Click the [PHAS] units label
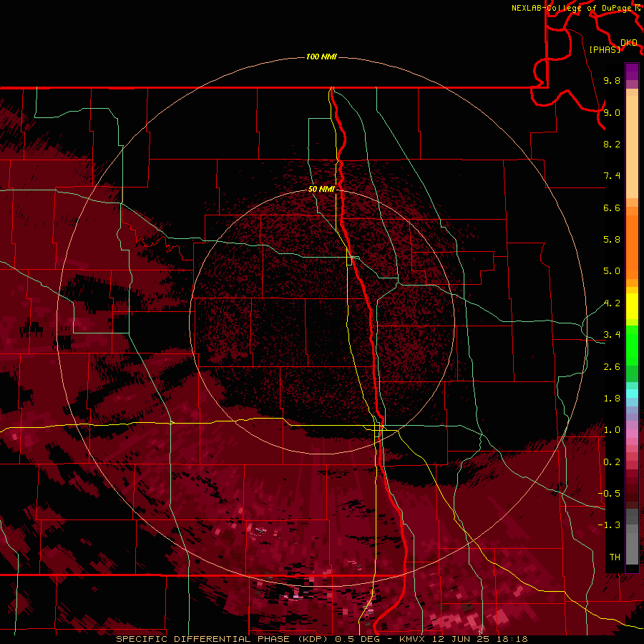The width and height of the screenshot is (644, 644). pyautogui.click(x=605, y=49)
